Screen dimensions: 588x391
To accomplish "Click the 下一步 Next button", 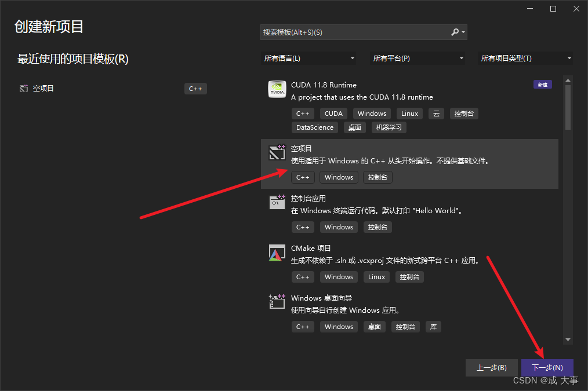I will (547, 367).
